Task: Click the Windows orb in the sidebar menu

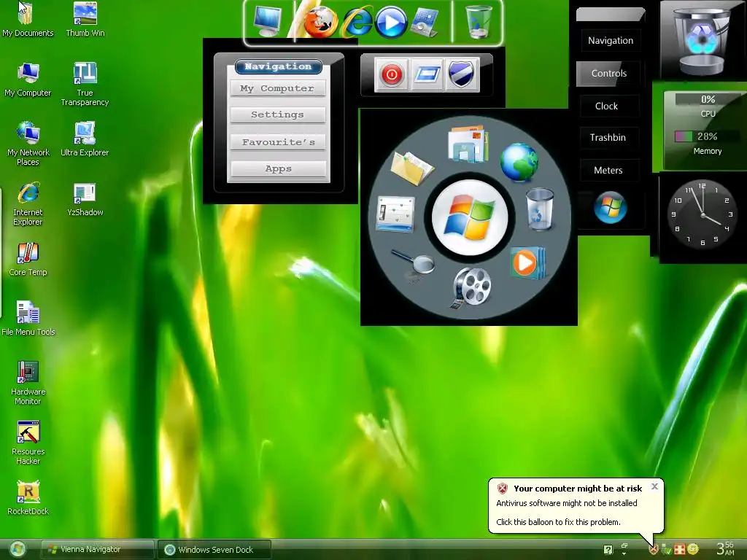Action: [610, 207]
